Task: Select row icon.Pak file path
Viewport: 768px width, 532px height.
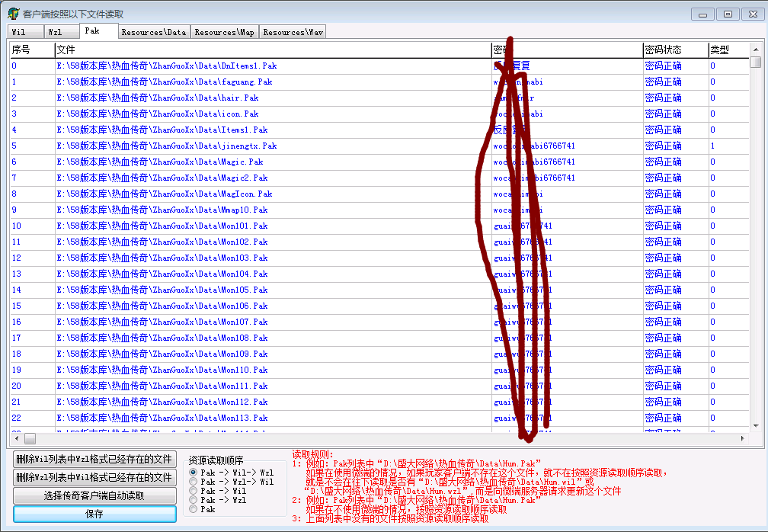Action: (158, 114)
